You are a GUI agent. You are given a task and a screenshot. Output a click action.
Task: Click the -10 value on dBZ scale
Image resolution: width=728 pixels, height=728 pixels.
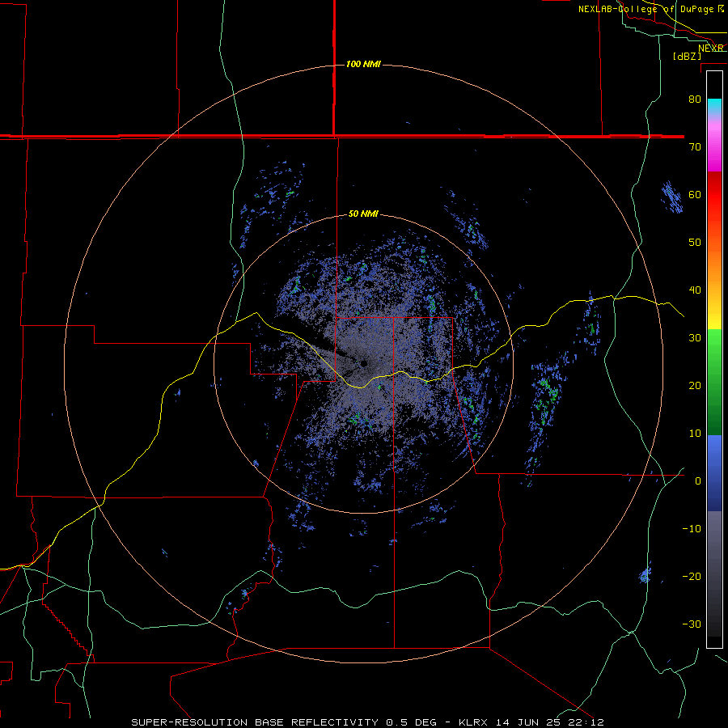coord(692,528)
